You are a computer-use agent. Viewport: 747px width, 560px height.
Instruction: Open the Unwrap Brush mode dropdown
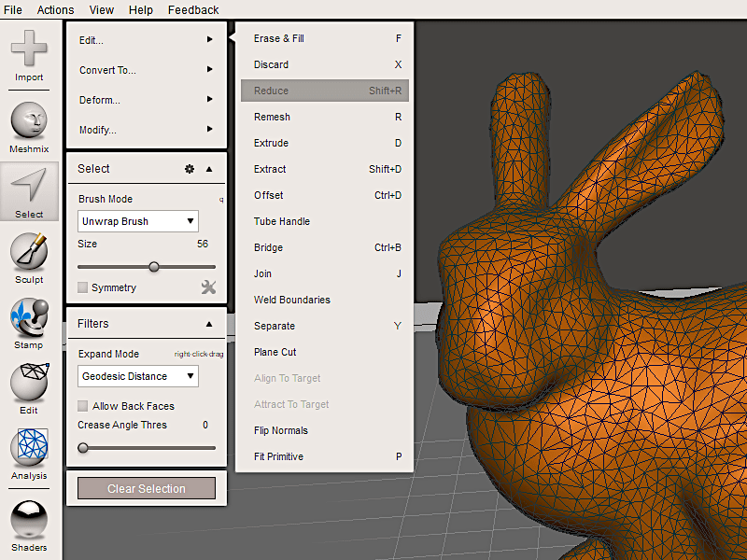click(137, 221)
